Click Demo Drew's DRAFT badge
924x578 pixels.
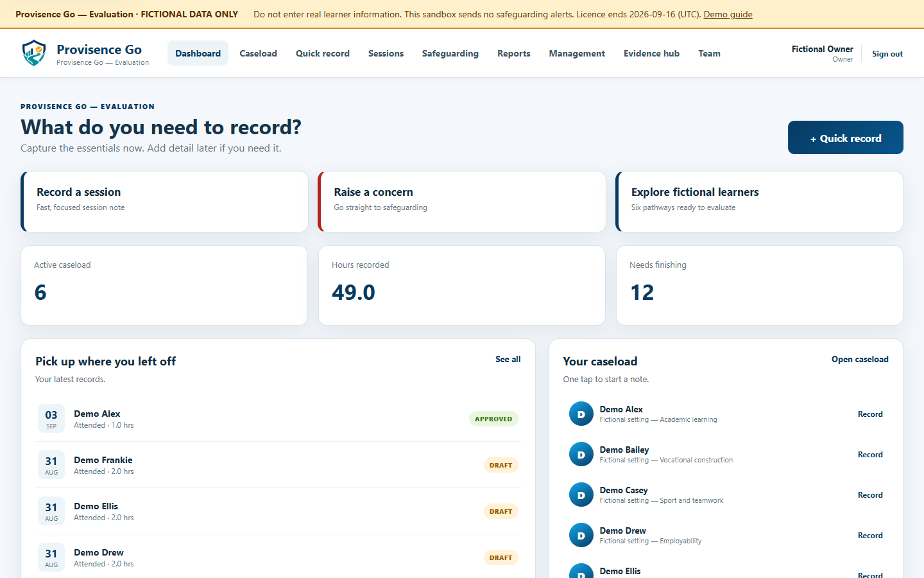pos(501,557)
